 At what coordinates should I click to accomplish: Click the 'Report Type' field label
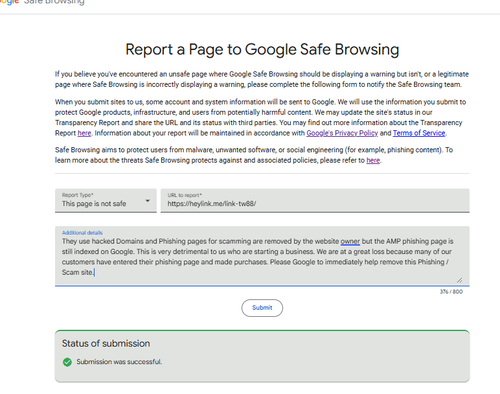click(x=78, y=195)
